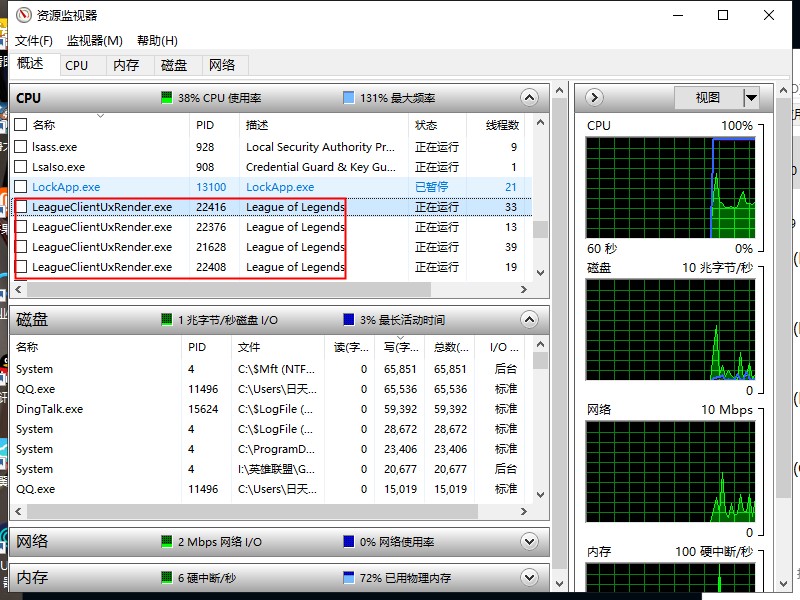Check the LsaIso.exe process checkbox
This screenshot has width=800, height=600.
[x=21, y=167]
